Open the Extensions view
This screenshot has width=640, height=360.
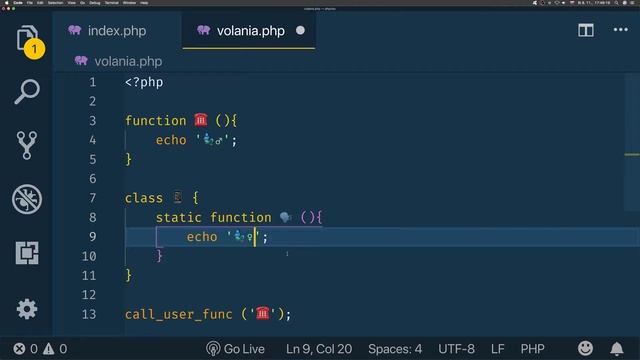pos(27,253)
